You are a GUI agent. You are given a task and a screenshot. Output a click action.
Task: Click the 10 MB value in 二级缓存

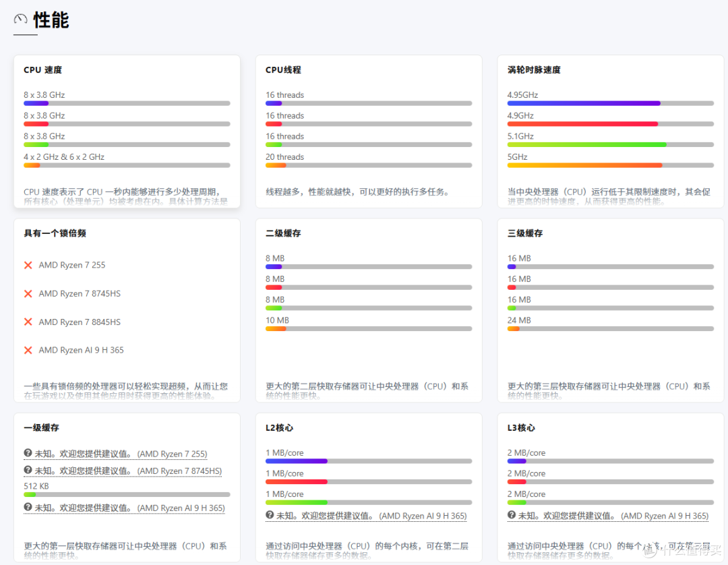tap(277, 320)
